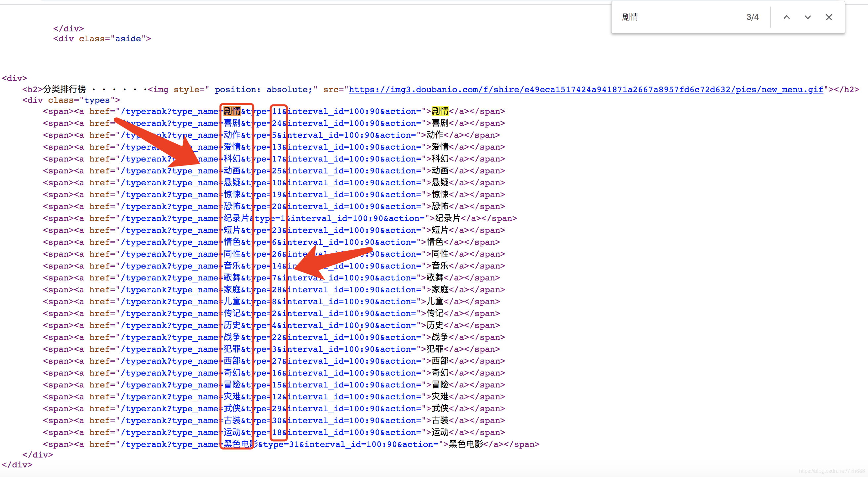Open the 爱情 type=13 href link
The image size is (868, 477).
point(271,147)
